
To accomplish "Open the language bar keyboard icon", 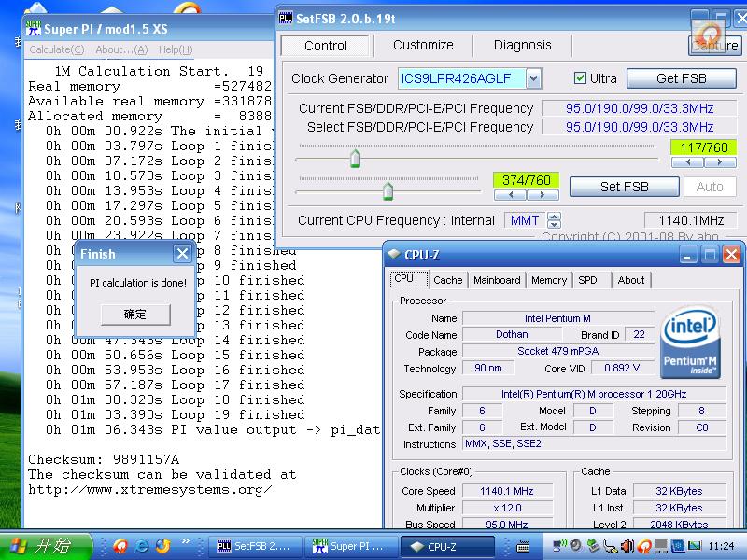I will coord(523,546).
